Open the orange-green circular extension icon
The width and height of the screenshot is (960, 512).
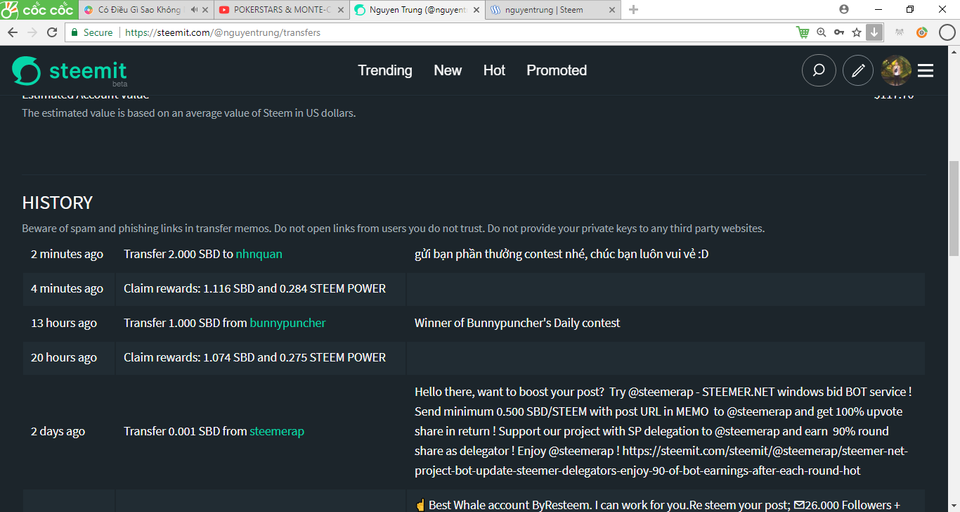pyautogui.click(x=921, y=32)
